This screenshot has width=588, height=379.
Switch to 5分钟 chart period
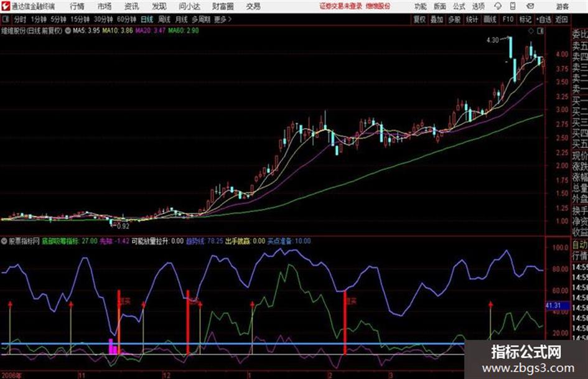(x=58, y=19)
